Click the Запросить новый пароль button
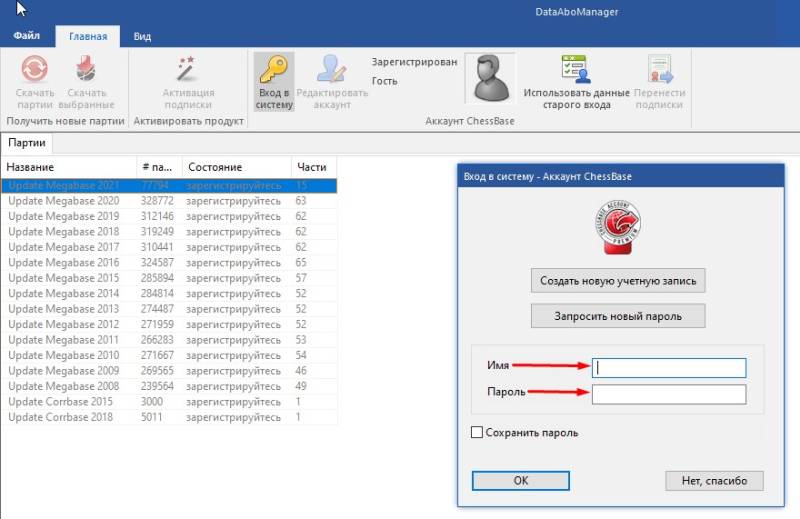 [x=618, y=316]
